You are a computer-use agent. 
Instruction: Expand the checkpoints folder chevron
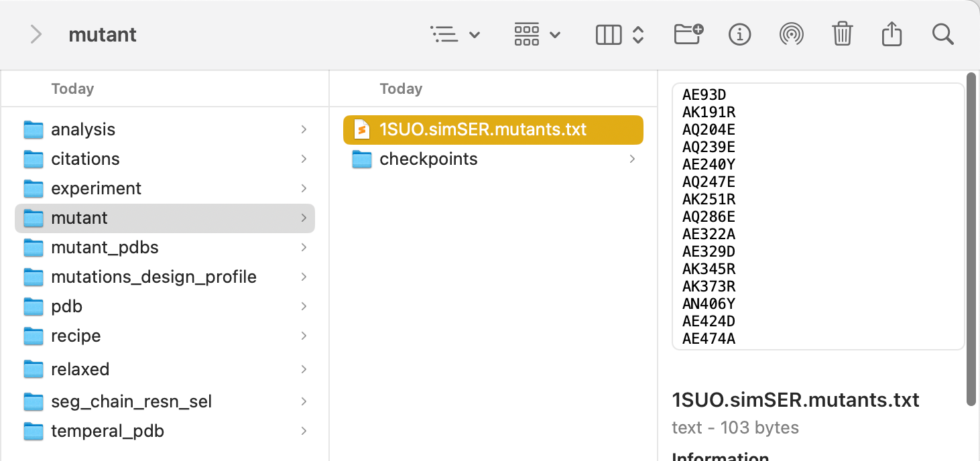pyautogui.click(x=632, y=159)
